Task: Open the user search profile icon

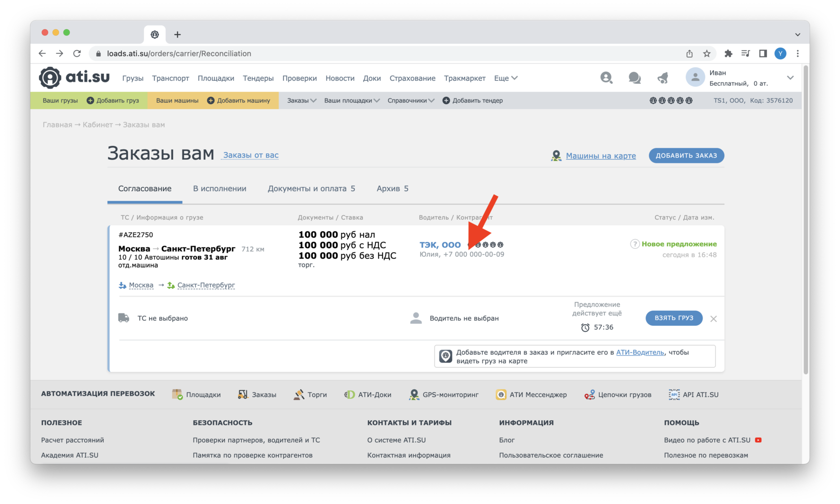Action: [x=606, y=78]
